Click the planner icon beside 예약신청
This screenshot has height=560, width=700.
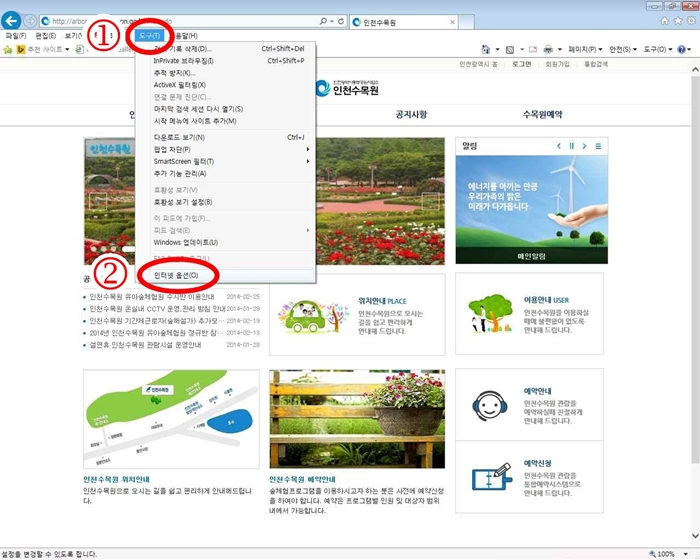click(492, 477)
